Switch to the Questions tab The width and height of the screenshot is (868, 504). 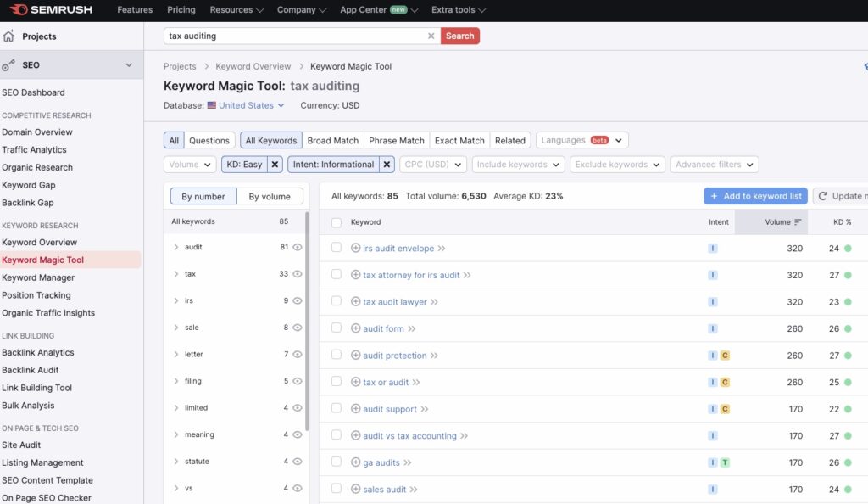click(209, 141)
